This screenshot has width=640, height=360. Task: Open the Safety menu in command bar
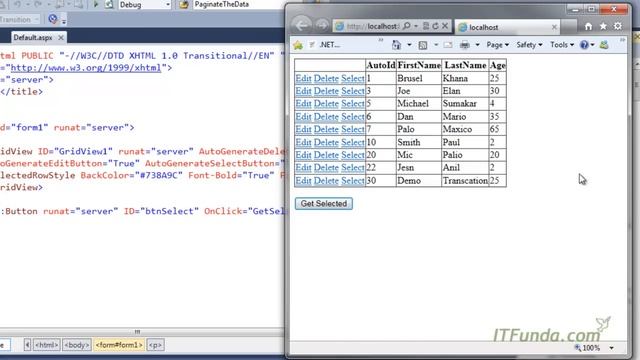[x=529, y=45]
